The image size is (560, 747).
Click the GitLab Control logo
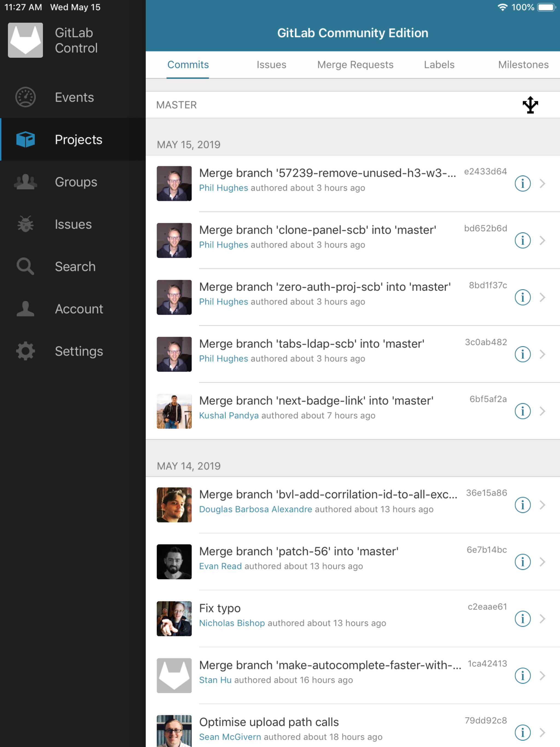(x=25, y=40)
